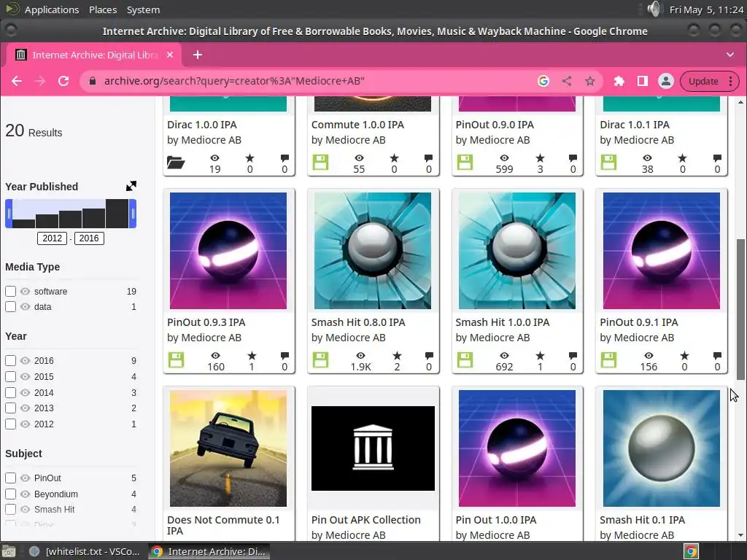Click the volume speaker icon in system panel
This screenshot has height=560, width=747.
point(654,9)
